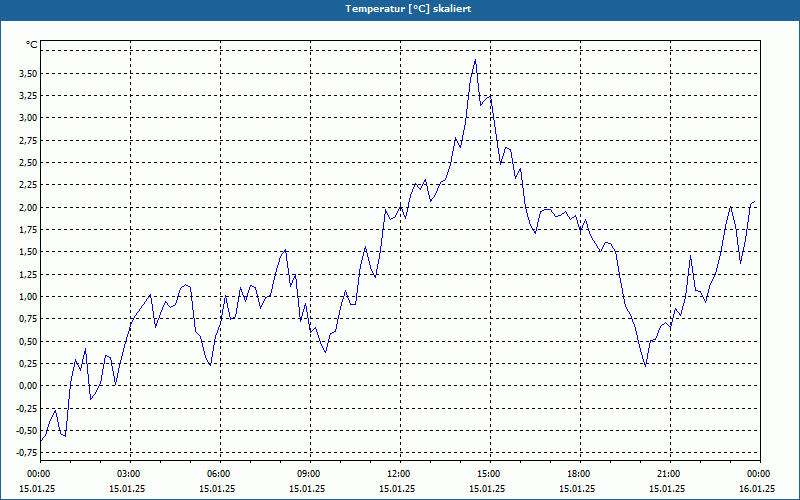Viewport: 800px width, 500px height.
Task: Click the curve minimum just after 20:00
Action: pos(645,366)
